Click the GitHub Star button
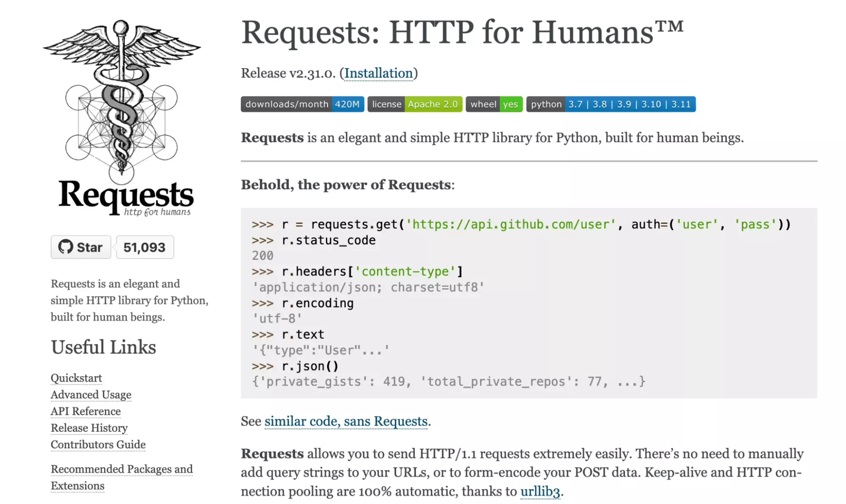 click(80, 247)
